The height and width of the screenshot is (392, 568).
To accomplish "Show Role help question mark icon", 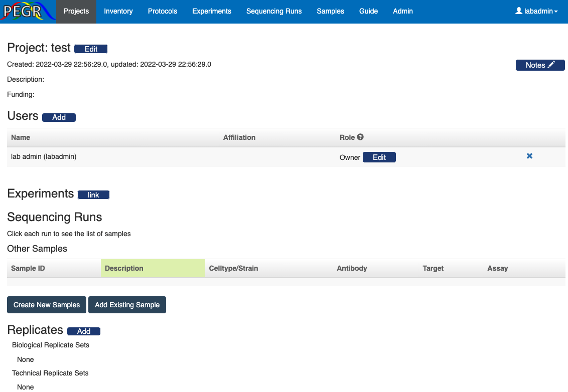I will pyautogui.click(x=360, y=137).
